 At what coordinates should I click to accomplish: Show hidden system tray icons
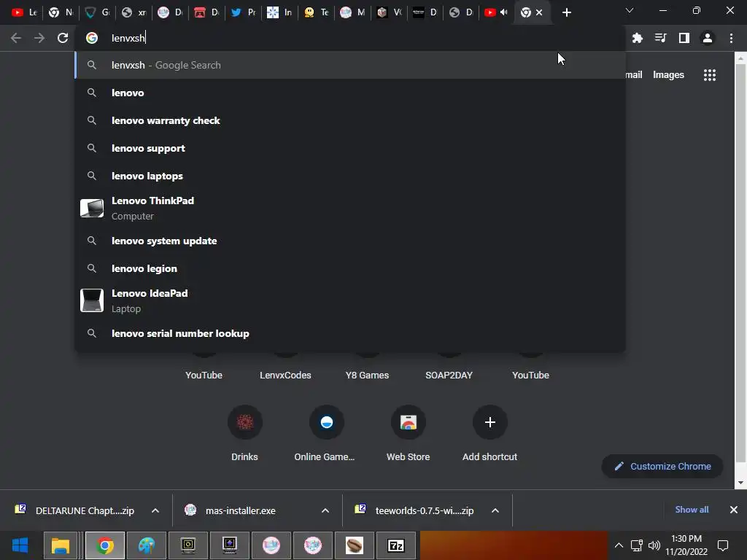click(619, 545)
